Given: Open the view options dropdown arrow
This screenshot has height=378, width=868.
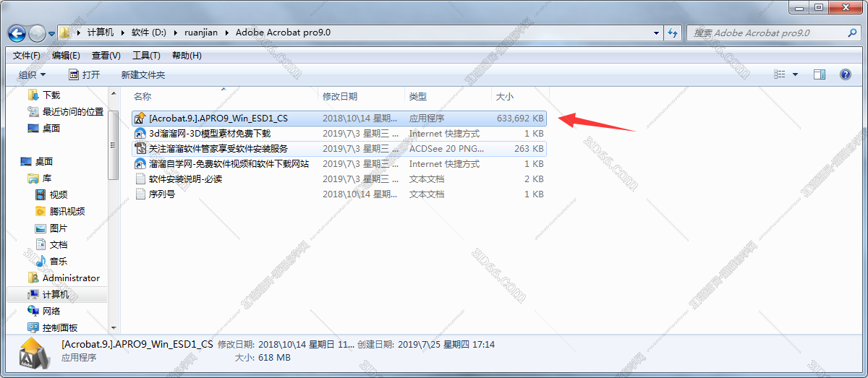Looking at the screenshot, I should (796, 74).
